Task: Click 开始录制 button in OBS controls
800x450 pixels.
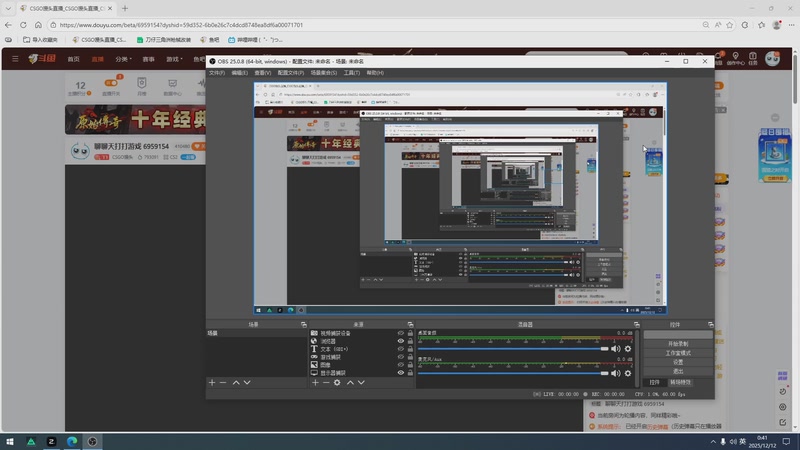Action: (x=678, y=344)
